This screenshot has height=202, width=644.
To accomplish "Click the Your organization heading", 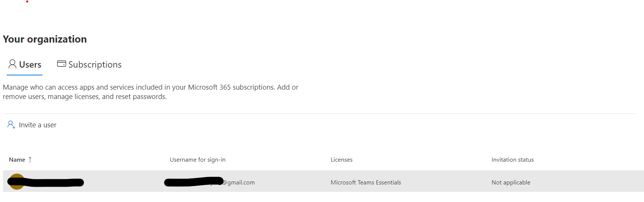I will point(45,39).
